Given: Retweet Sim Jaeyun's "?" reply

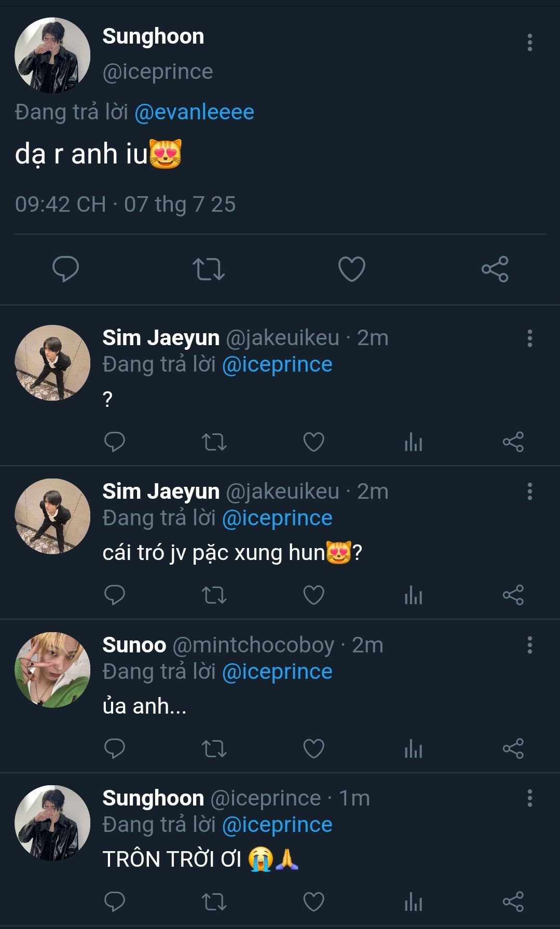Looking at the screenshot, I should click(214, 442).
